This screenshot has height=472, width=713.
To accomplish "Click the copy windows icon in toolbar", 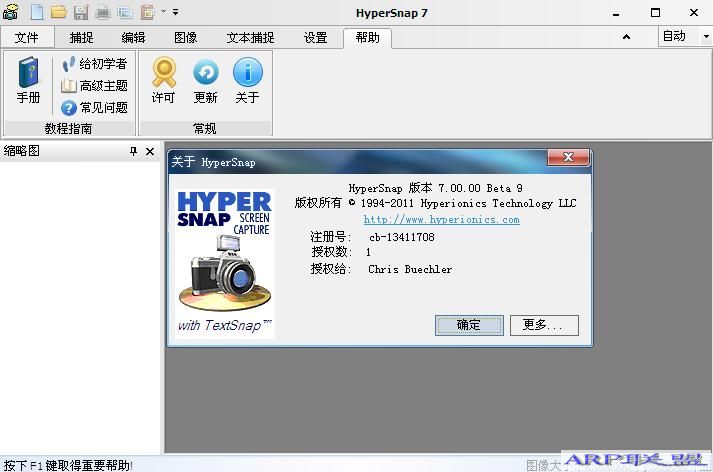I will pyautogui.click(x=125, y=13).
